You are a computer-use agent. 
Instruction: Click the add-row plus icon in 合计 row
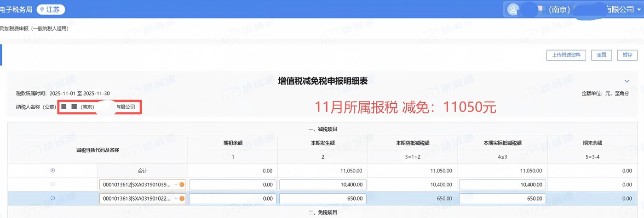pyautogui.click(x=52, y=170)
